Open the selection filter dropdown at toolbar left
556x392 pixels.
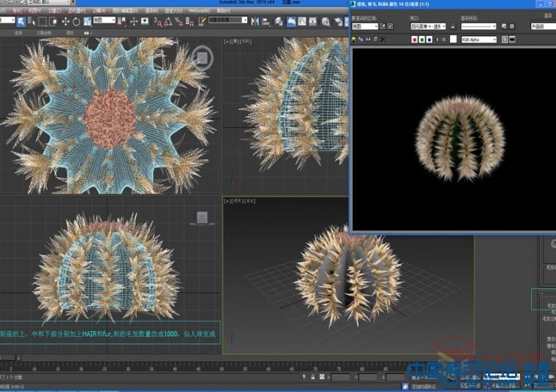pyautogui.click(x=7, y=20)
